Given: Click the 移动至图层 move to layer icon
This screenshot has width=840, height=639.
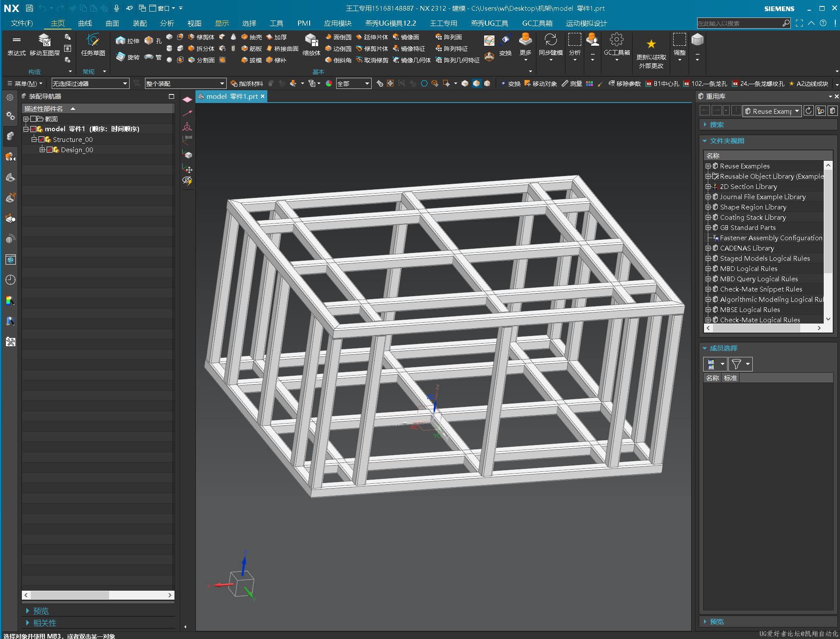Looking at the screenshot, I should tap(44, 45).
